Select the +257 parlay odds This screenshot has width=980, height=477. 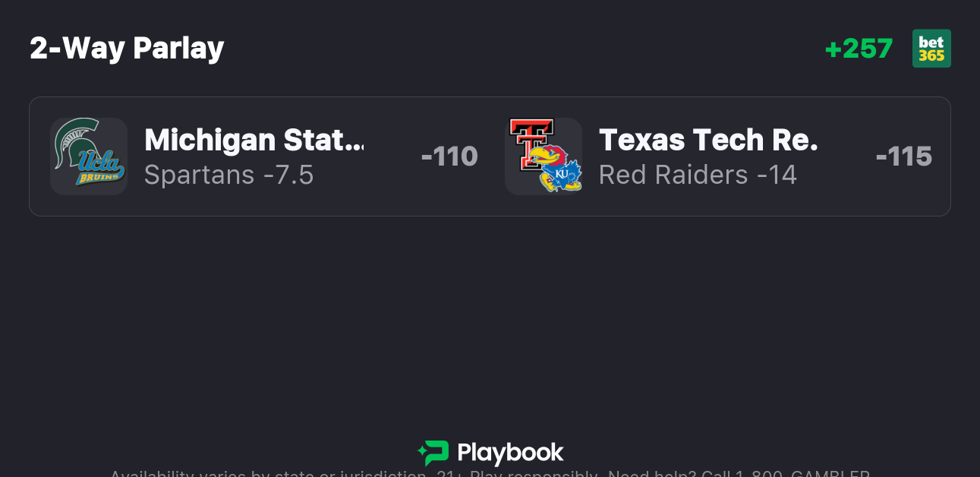[x=859, y=49]
